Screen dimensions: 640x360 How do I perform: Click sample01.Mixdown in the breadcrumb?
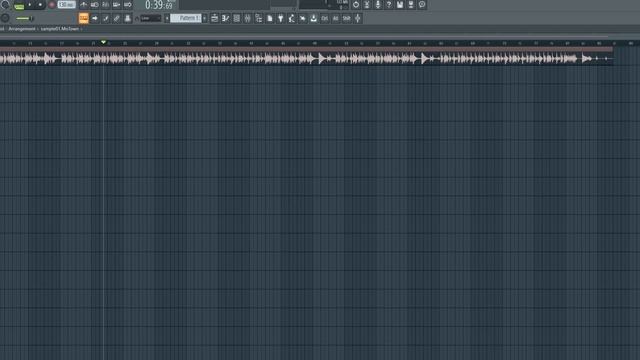(x=60, y=29)
